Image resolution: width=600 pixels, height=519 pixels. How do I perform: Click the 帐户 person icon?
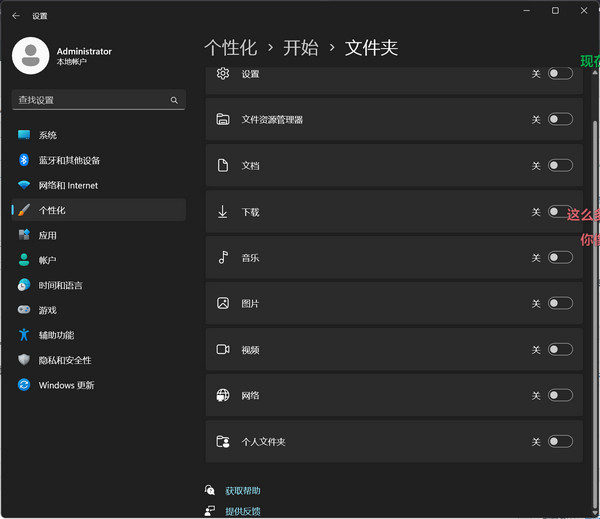point(24,260)
